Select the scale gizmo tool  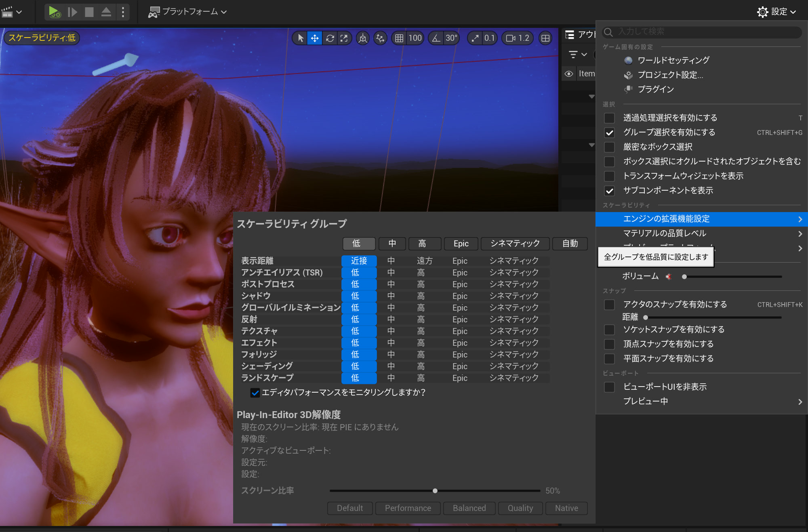point(344,38)
